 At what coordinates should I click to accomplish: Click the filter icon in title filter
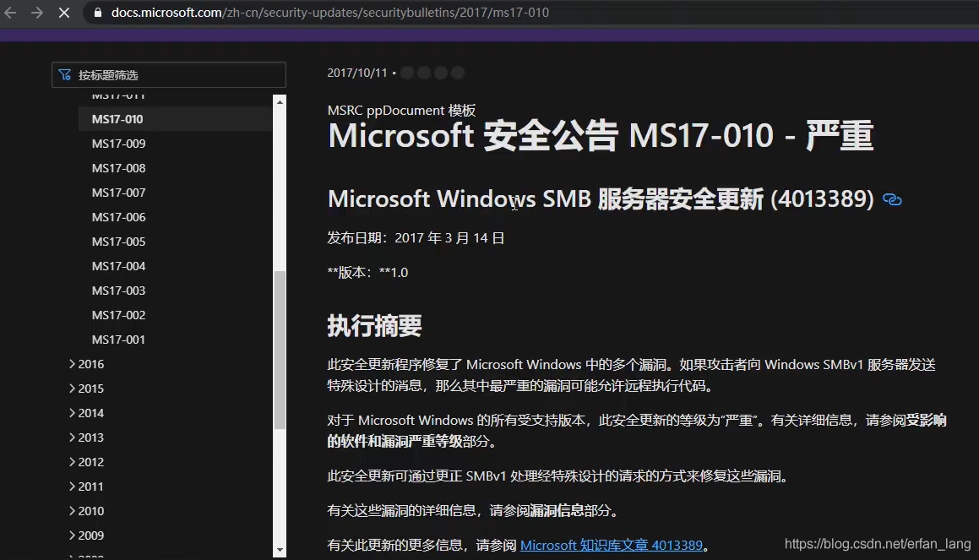64,75
